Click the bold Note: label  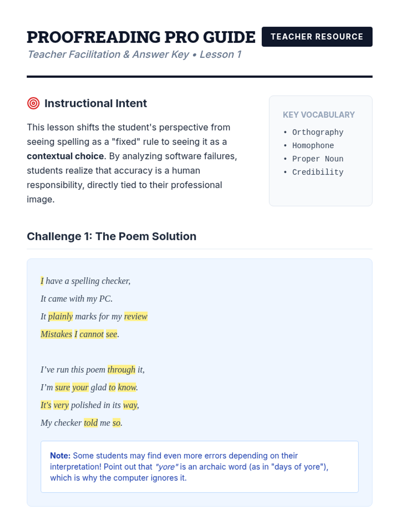(60, 456)
